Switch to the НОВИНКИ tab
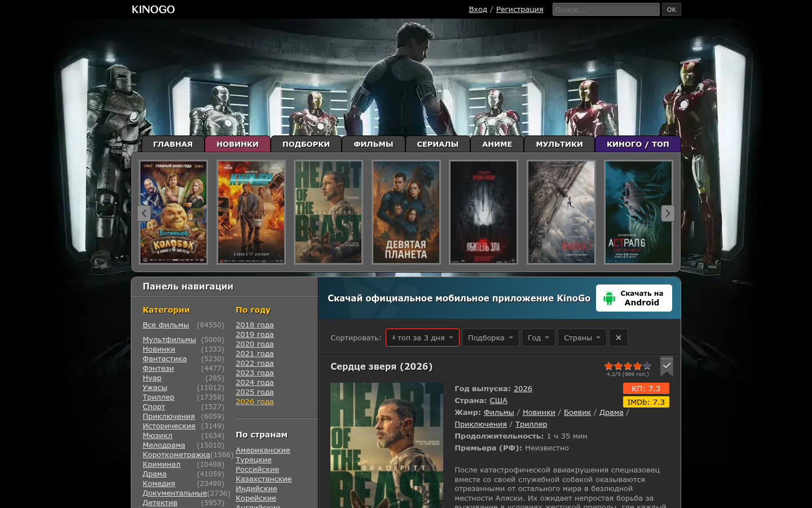Viewport: 812px width, 508px height. click(237, 144)
